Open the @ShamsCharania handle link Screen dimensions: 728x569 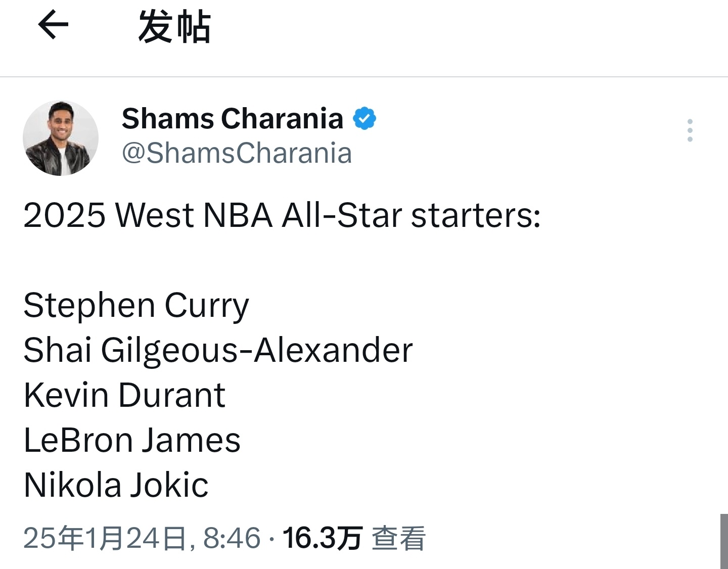(x=237, y=153)
